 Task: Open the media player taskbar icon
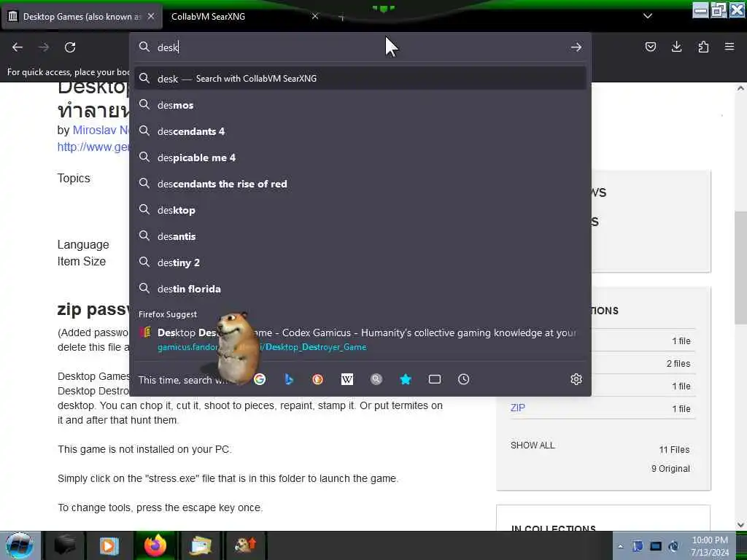click(x=109, y=545)
